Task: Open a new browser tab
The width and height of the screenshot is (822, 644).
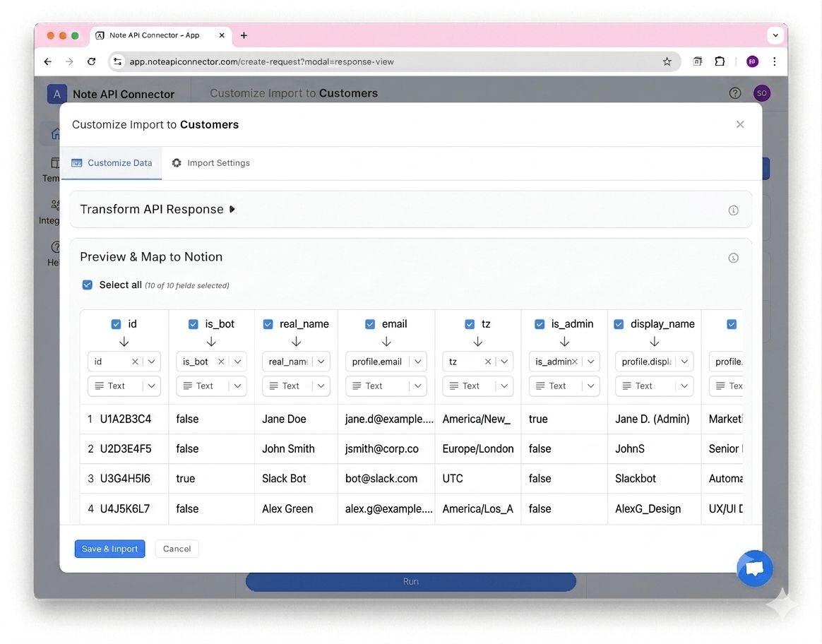Action: (244, 35)
